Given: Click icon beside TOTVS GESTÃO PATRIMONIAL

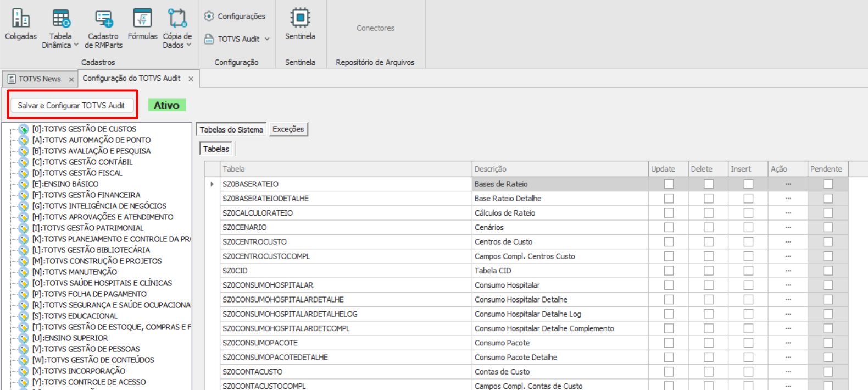Looking at the screenshot, I should pos(24,228).
